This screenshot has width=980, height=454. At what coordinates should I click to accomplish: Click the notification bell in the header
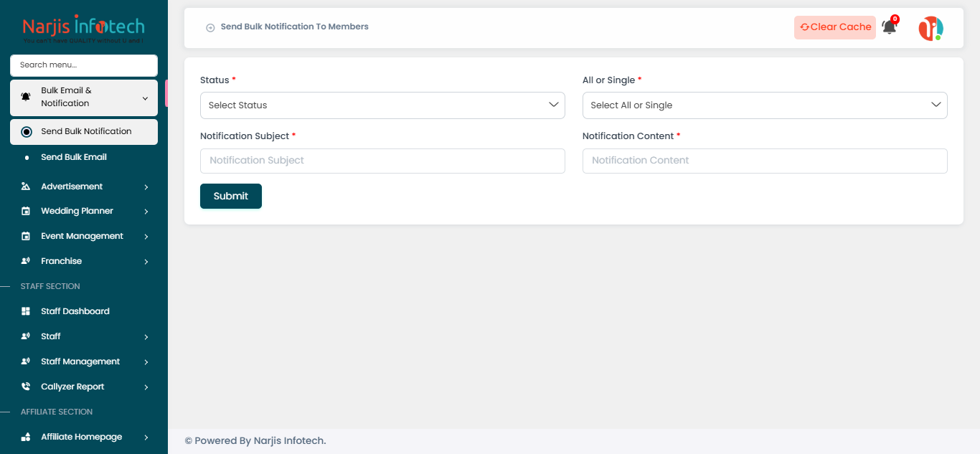coord(890,27)
